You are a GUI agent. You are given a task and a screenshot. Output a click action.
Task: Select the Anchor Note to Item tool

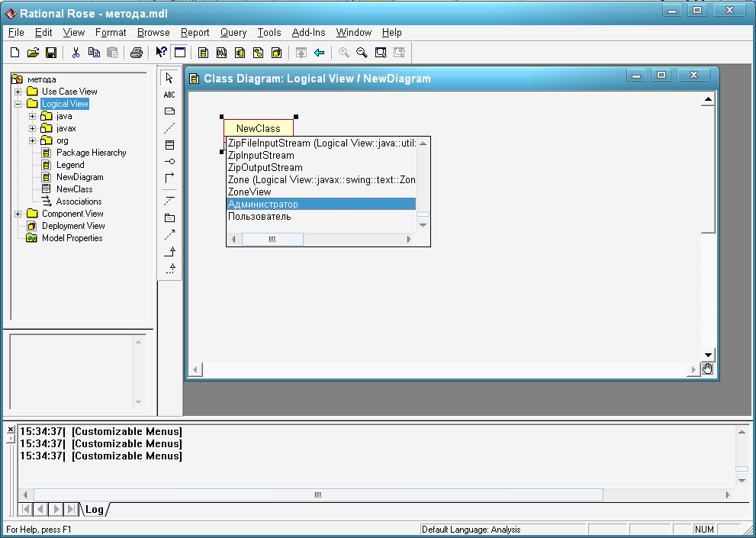[169, 128]
